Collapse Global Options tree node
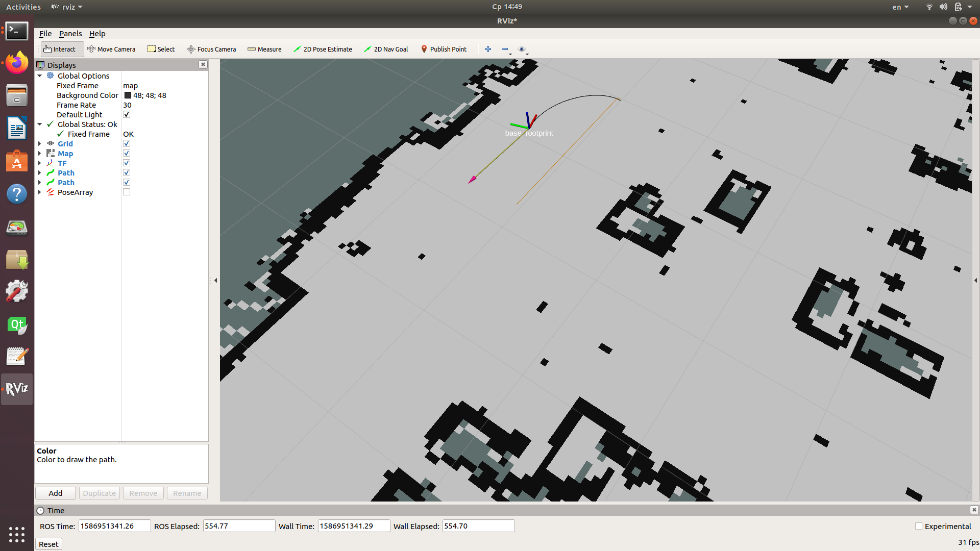Viewport: 980px width, 551px height. [x=40, y=76]
